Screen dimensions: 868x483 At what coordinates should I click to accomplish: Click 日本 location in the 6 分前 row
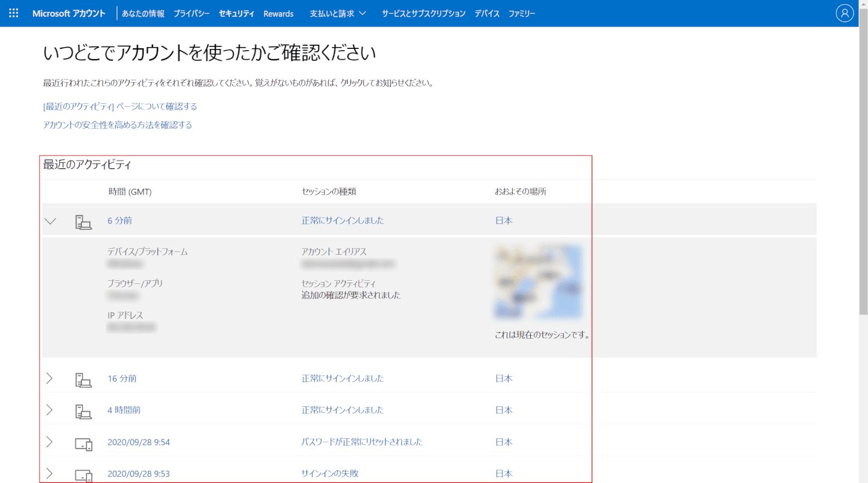click(504, 220)
